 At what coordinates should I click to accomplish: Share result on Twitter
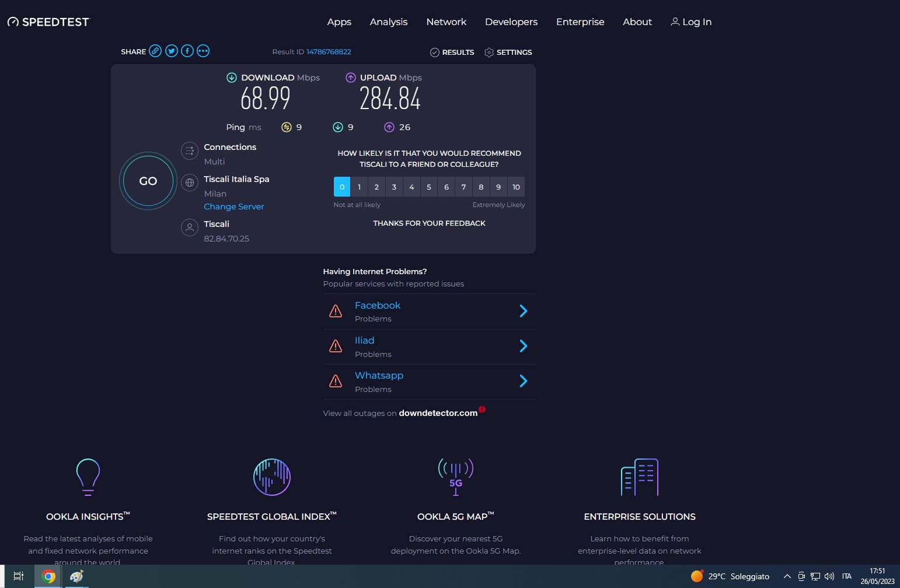[x=172, y=51]
